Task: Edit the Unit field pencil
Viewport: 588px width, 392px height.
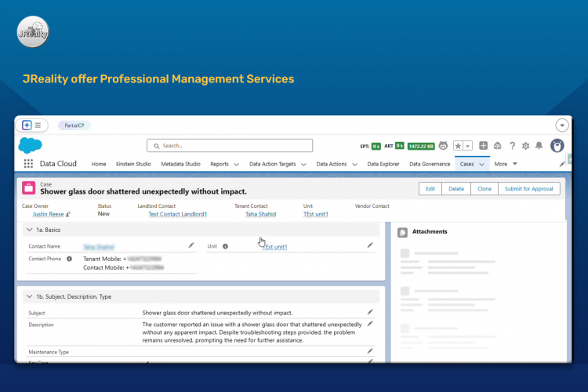Action: coord(370,245)
